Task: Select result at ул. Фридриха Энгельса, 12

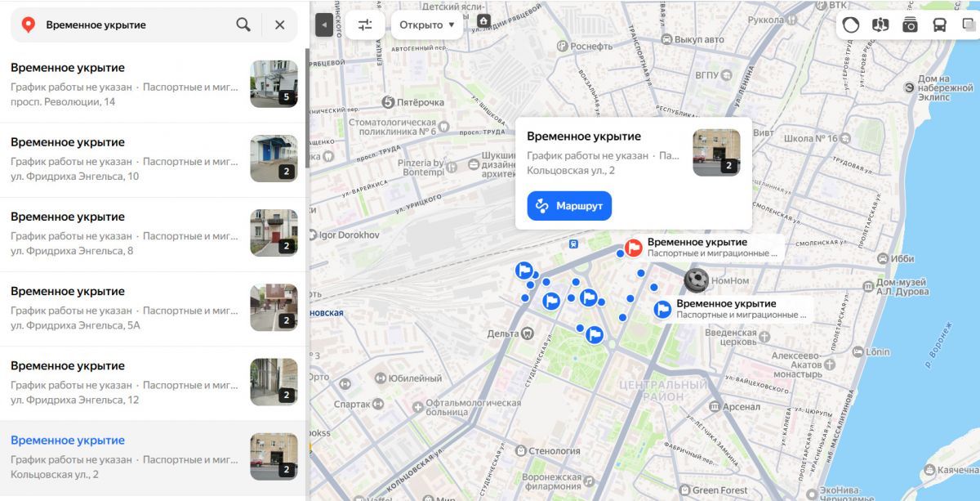Action: pyautogui.click(x=153, y=383)
